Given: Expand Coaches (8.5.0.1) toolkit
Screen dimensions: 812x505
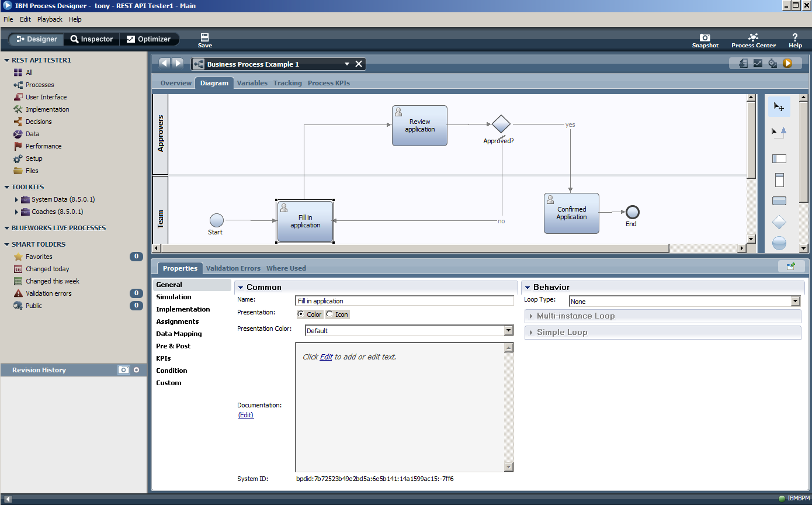Looking at the screenshot, I should coord(16,212).
